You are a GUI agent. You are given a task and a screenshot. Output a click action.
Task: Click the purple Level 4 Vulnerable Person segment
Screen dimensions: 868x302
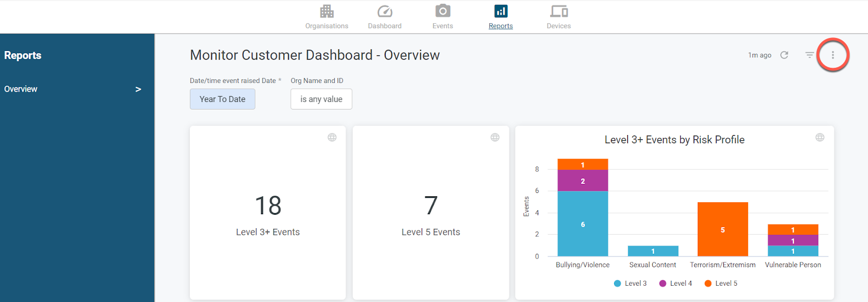[793, 240]
